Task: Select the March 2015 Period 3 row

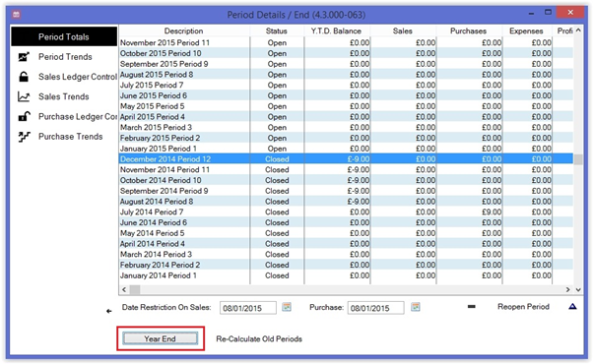Action: pos(346,127)
